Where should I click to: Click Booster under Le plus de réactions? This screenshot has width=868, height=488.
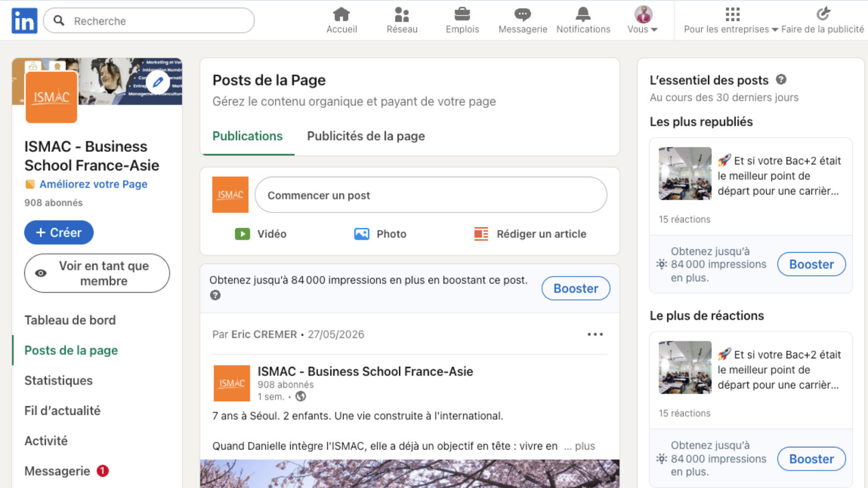[x=812, y=459]
